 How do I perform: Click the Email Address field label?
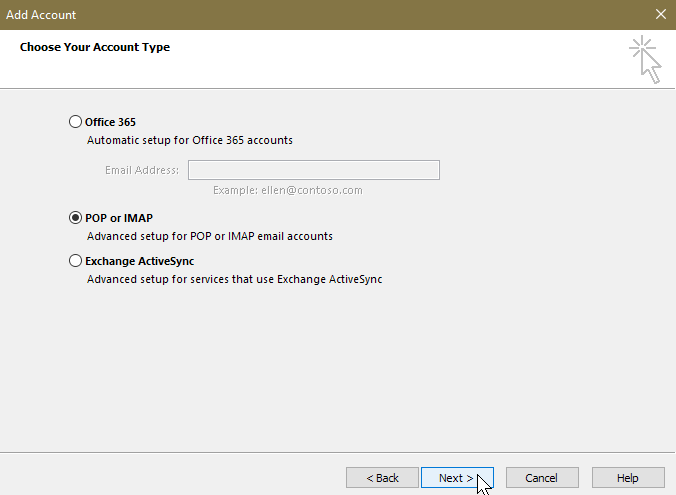coord(142,170)
